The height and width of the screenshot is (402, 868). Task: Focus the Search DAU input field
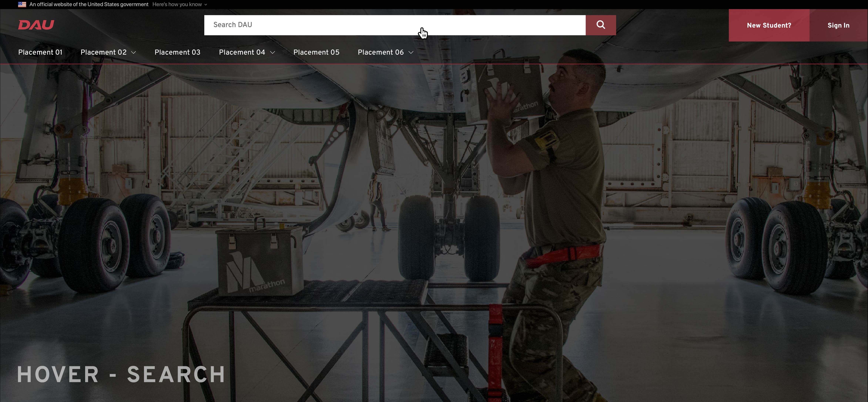pos(395,25)
